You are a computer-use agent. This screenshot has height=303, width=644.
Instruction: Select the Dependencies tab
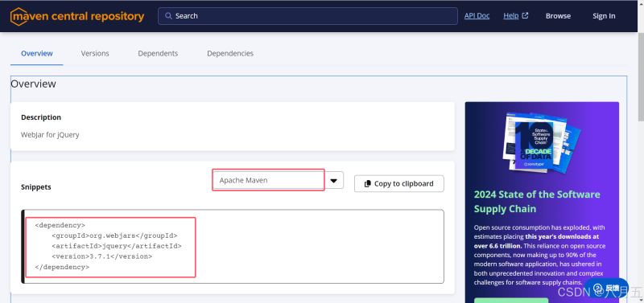pyautogui.click(x=230, y=53)
